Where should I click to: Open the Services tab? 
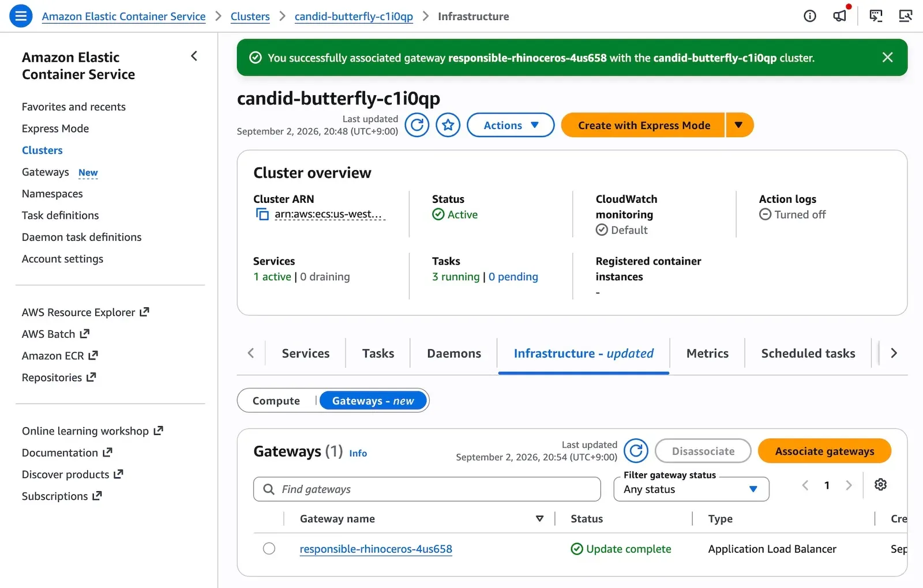point(306,353)
